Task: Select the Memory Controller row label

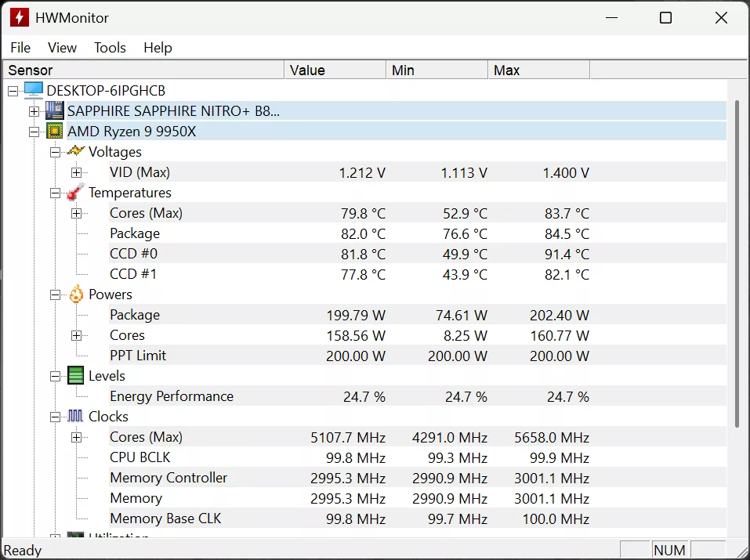Action: click(168, 478)
